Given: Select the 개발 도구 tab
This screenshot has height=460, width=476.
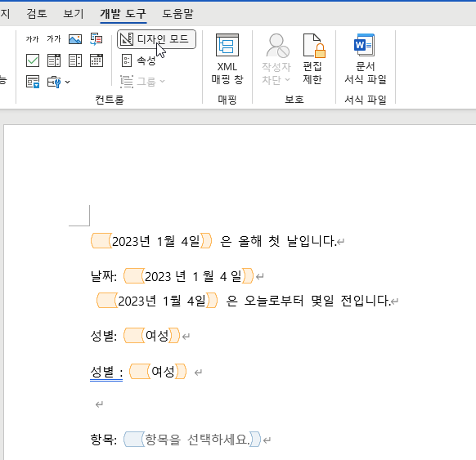Looking at the screenshot, I should click(123, 14).
